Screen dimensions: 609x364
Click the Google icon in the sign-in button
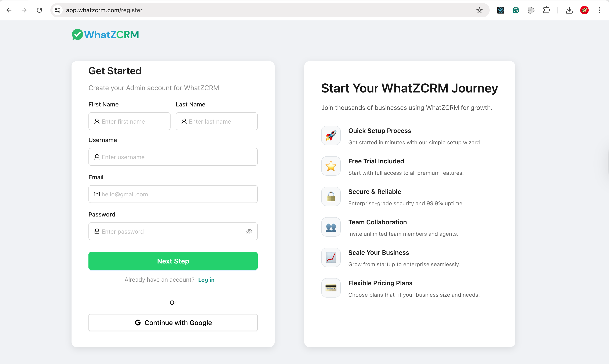pos(138,322)
